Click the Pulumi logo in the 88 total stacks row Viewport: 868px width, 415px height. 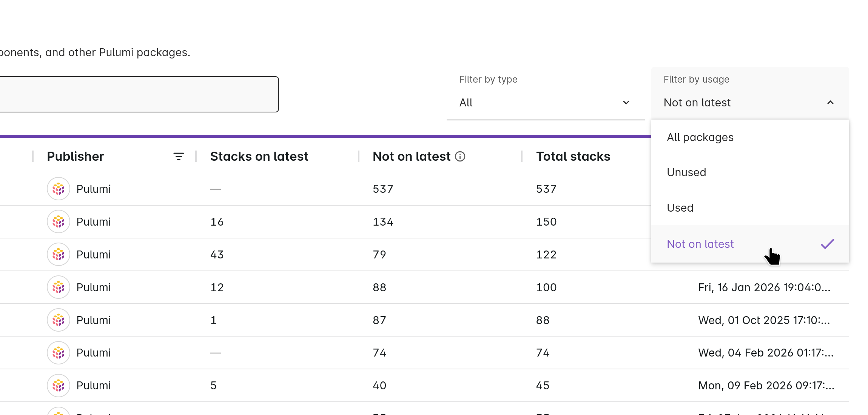(x=59, y=320)
